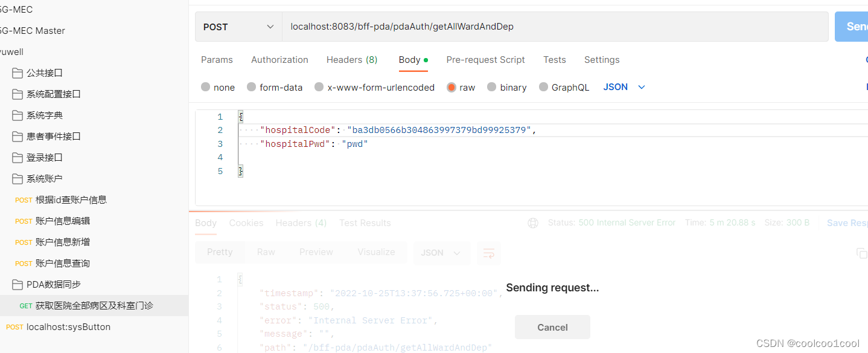Screen dimensions: 868x353
Task: Open the Pre-request Script tab
Action: [486, 59]
